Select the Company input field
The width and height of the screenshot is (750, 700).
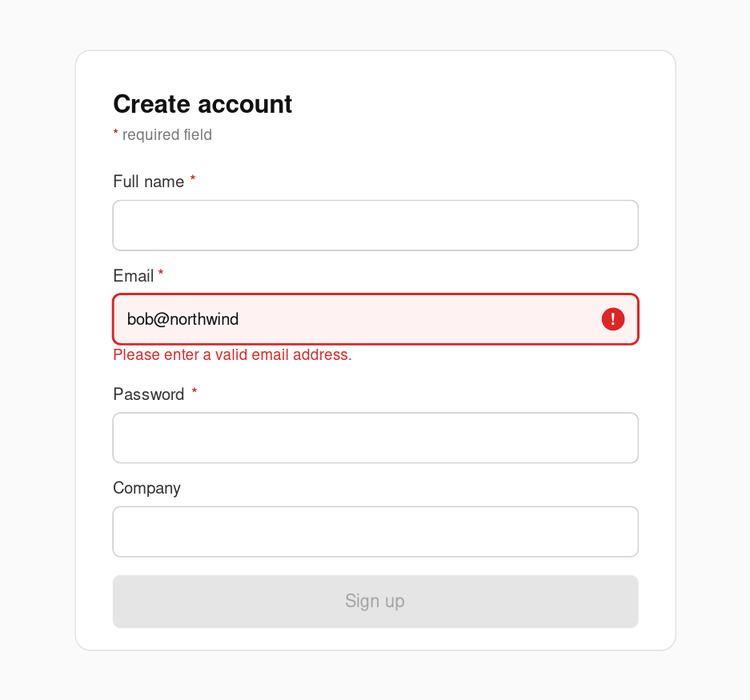(375, 531)
